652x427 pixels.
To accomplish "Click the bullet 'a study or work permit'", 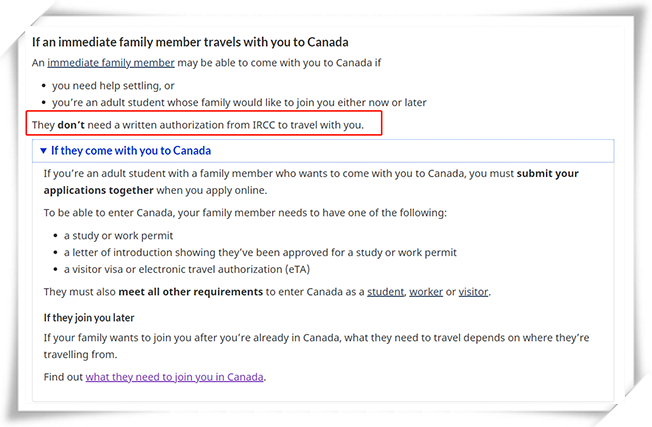I will (x=119, y=236).
